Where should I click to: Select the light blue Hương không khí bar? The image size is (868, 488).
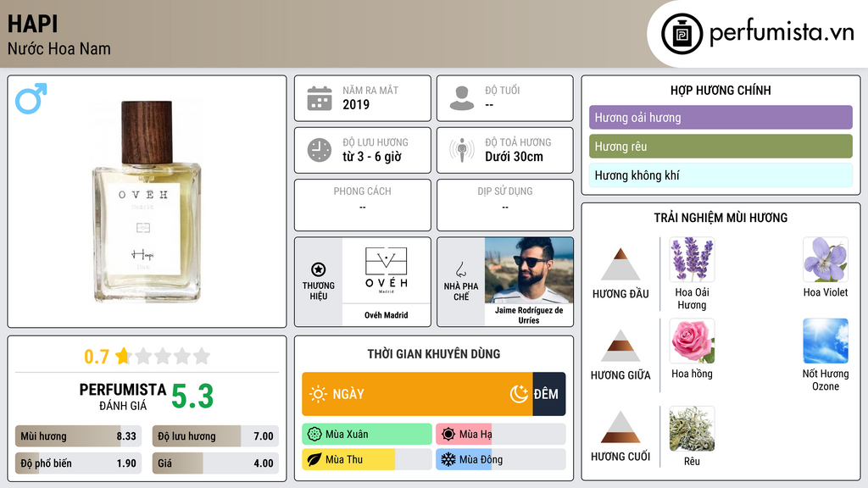tap(721, 175)
